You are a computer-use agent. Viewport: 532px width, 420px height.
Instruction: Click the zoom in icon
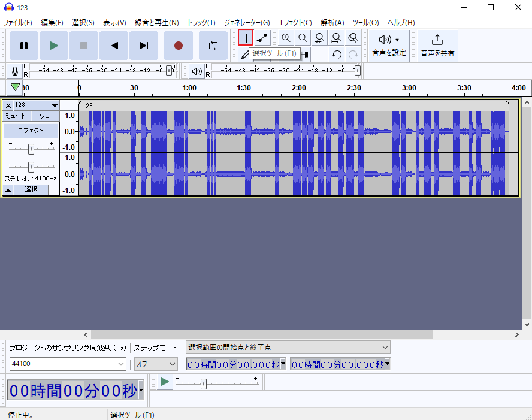pos(285,37)
